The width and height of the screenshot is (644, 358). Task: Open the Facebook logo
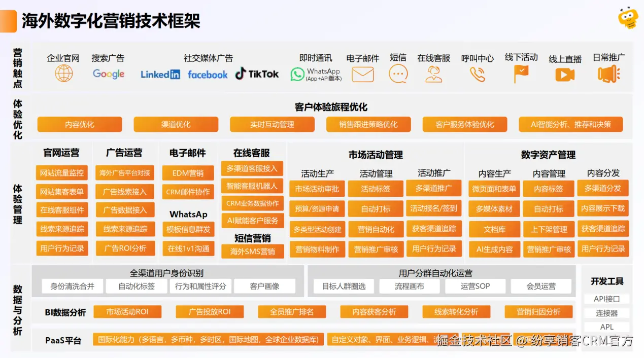(x=208, y=74)
